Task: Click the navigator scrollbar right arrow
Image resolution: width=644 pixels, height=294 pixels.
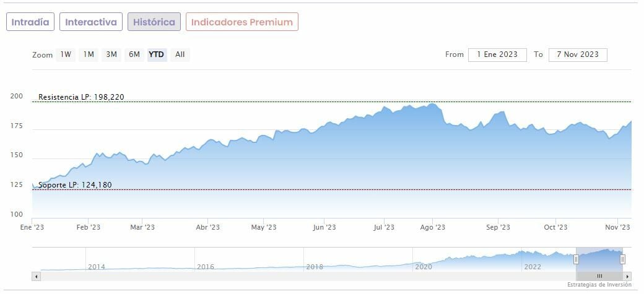Action: point(627,276)
